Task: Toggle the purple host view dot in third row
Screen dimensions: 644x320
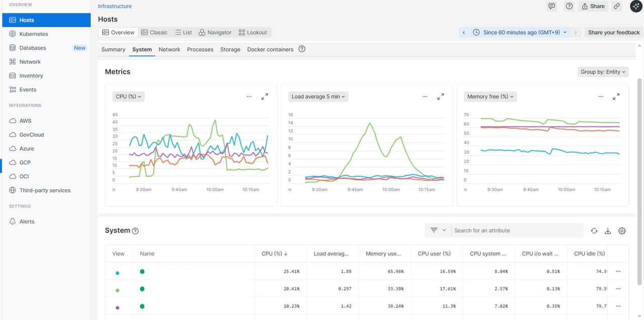Action: (x=118, y=307)
